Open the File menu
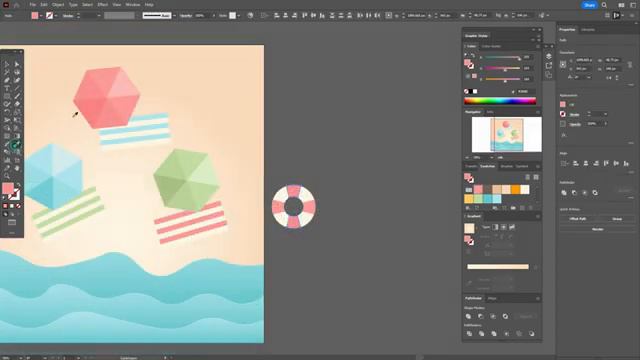 click(32, 5)
